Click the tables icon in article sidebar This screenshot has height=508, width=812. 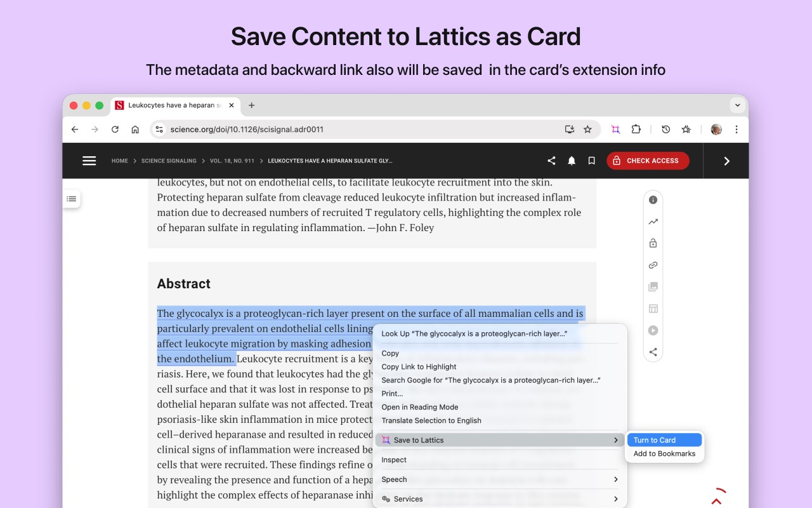pos(653,309)
